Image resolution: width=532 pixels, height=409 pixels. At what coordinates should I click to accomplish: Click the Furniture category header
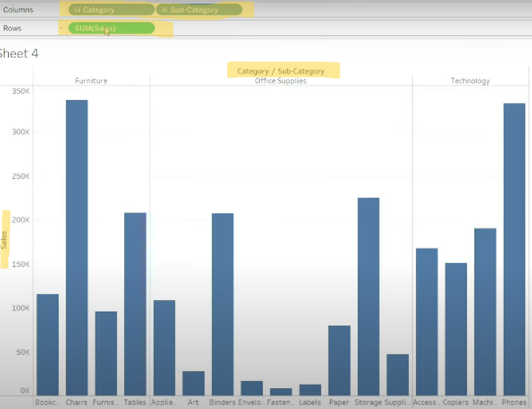91,81
